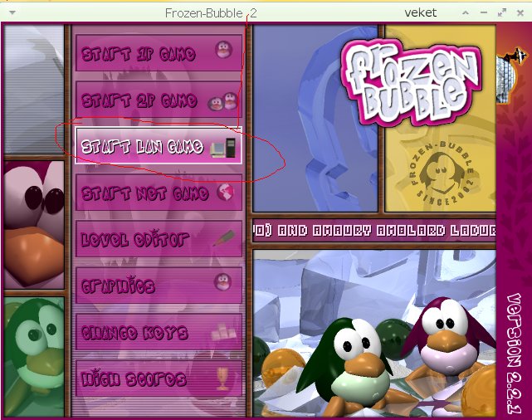
Task: Shade window with the up-arrow title button
Action: click(x=466, y=13)
